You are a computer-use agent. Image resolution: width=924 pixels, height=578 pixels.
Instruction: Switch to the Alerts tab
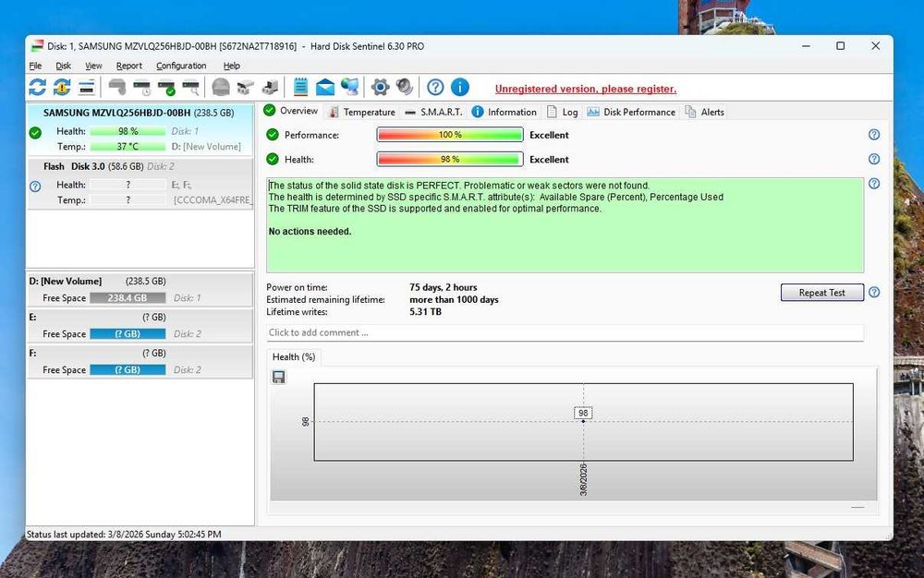tap(705, 112)
